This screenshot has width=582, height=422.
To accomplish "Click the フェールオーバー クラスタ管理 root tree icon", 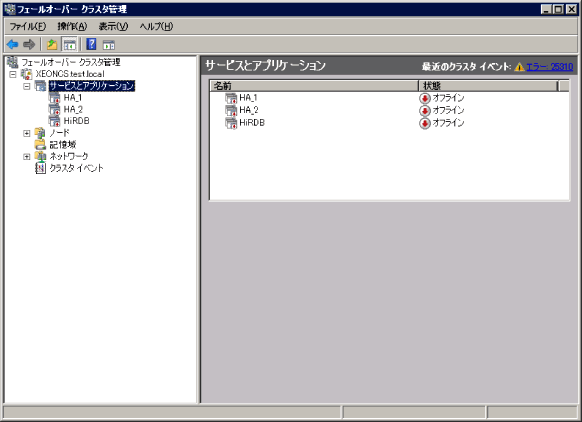I will pos(12,62).
